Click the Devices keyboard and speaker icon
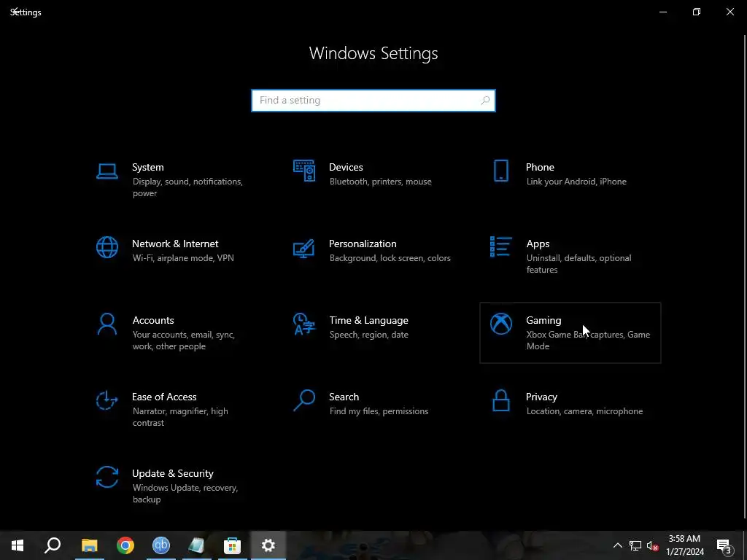Screen dimensions: 747x560 tap(304, 171)
